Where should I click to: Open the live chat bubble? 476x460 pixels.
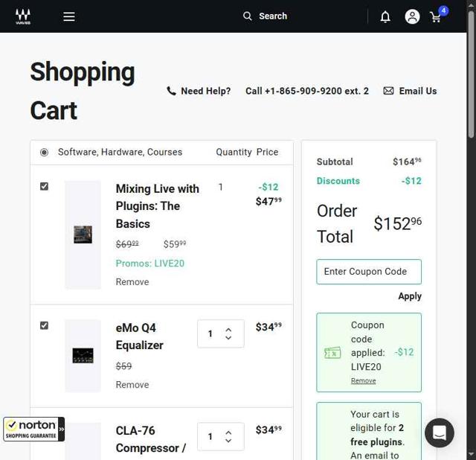click(x=440, y=432)
